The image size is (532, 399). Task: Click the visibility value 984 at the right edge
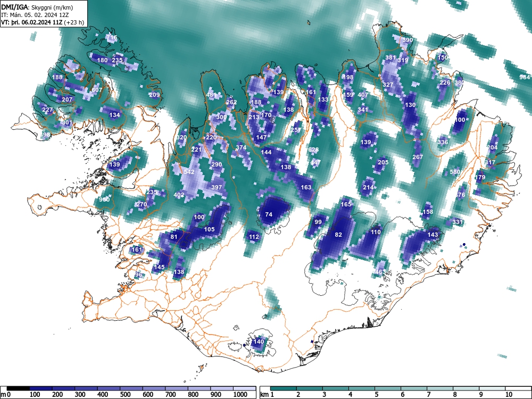tap(525, 77)
